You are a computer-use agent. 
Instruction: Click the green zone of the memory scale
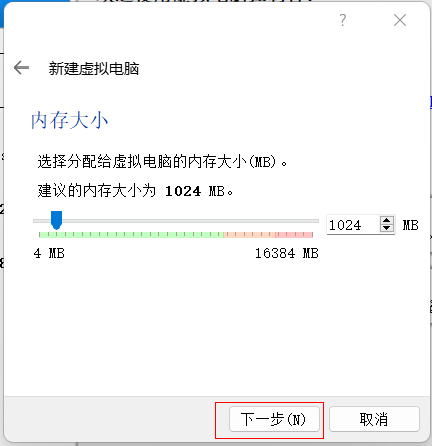click(x=131, y=235)
